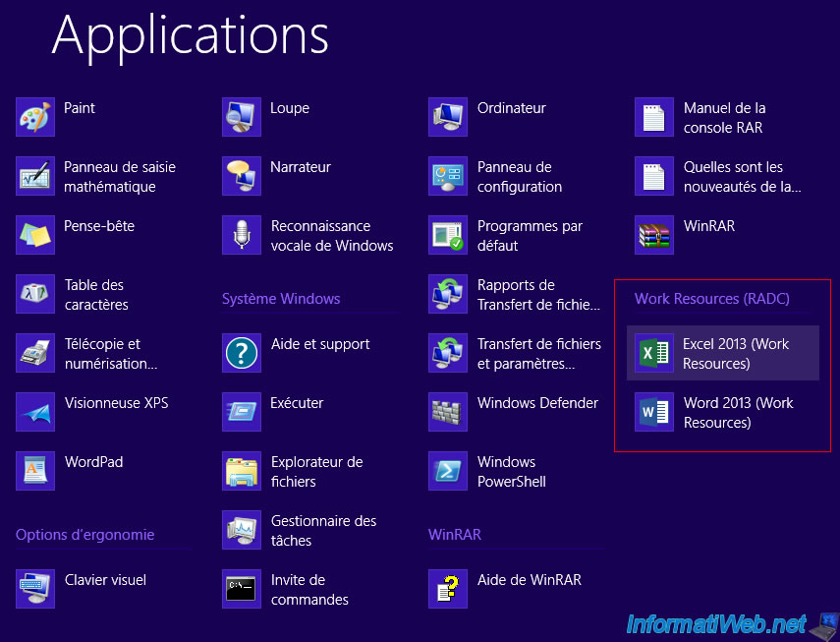Launch the Panneau de configuration icon
Viewport: 840px width, 642px height.
pos(448,176)
